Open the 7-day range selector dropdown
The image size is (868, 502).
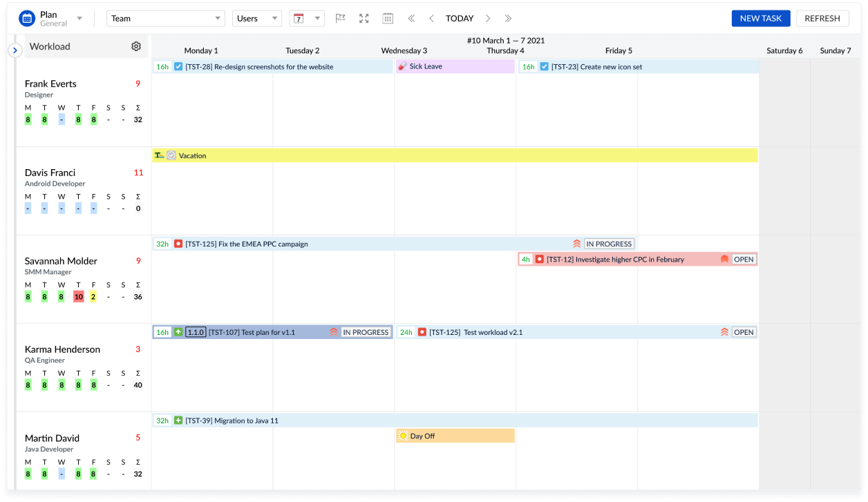[307, 18]
